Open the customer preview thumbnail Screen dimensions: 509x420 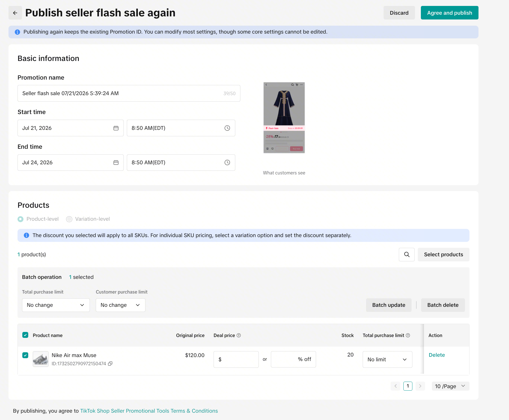[284, 118]
